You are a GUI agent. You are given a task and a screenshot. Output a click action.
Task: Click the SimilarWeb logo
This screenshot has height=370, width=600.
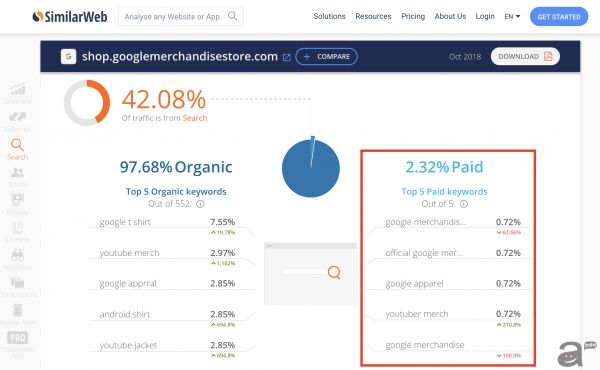[x=70, y=16]
